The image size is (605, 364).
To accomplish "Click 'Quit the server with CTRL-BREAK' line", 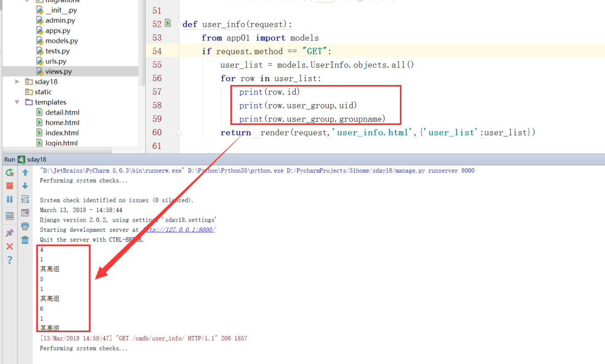I will (x=92, y=240).
